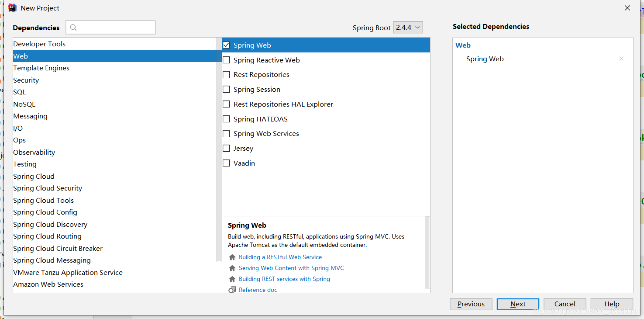Click home icon beside Building a RESTful Web Service
The image size is (644, 319).
(232, 257)
